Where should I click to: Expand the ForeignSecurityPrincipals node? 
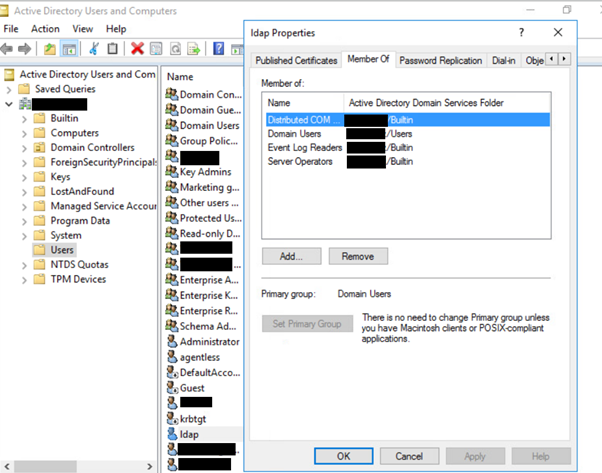coord(24,163)
